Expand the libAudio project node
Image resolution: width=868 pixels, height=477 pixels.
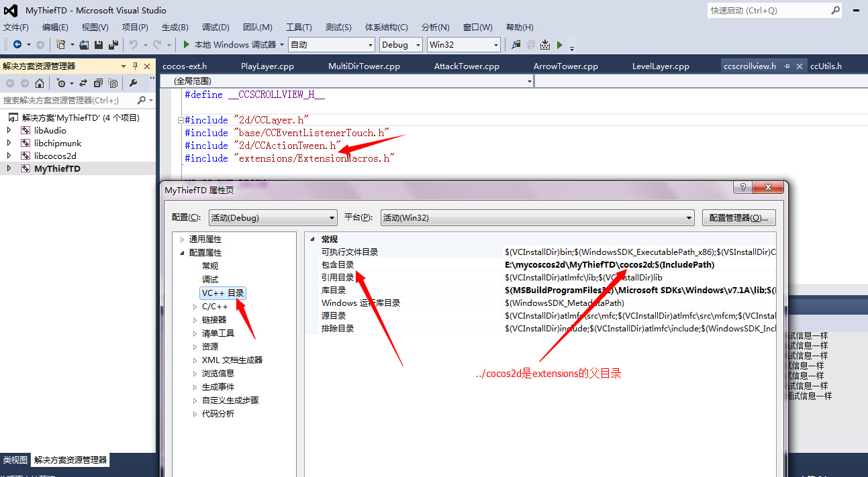tap(9, 130)
